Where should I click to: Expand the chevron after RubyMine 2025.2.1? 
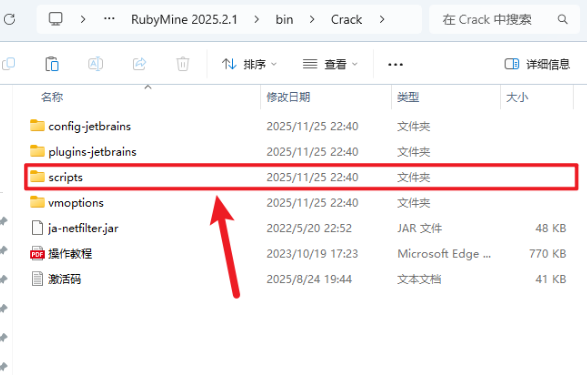tap(256, 19)
